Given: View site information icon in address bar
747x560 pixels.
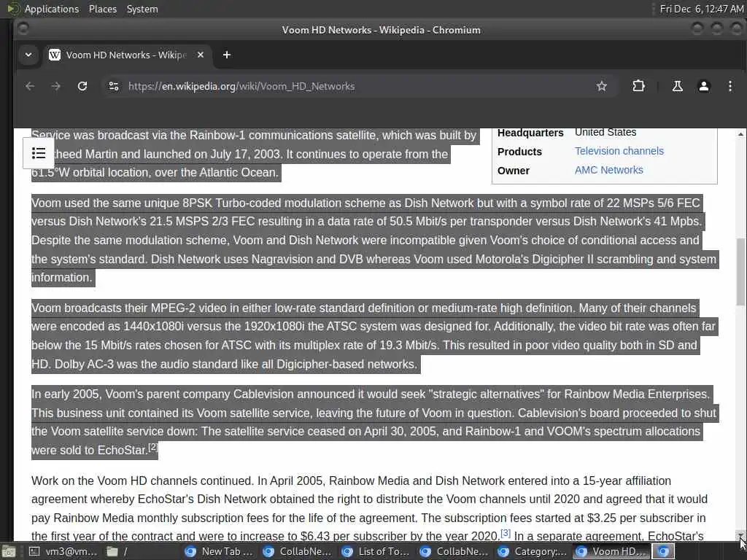Looking at the screenshot, I should 113,86.
